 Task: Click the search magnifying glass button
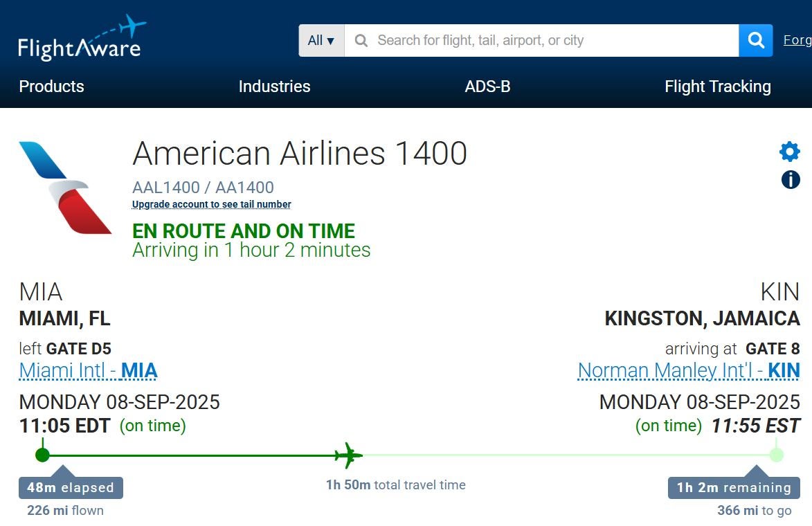tap(755, 40)
